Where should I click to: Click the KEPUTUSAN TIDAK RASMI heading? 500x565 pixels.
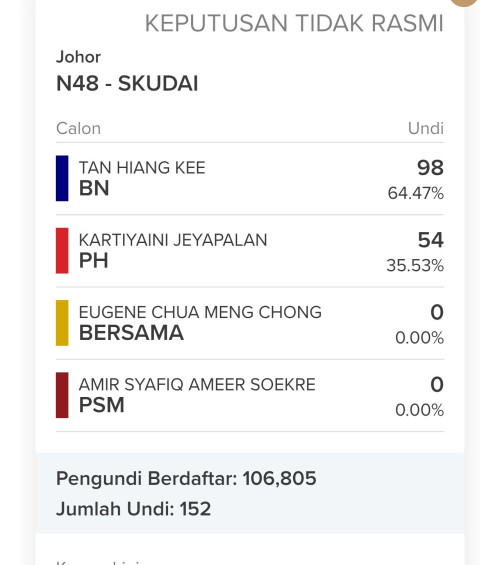tap(294, 24)
